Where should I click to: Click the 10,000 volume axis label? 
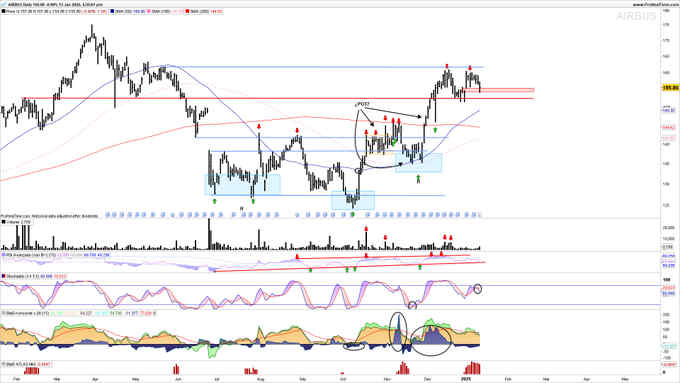click(x=668, y=239)
